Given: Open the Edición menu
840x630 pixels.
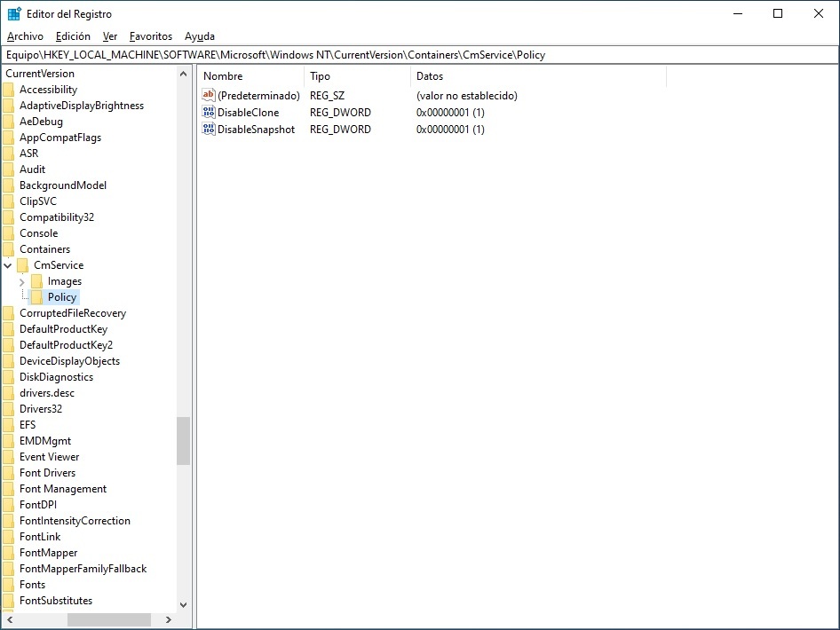Looking at the screenshot, I should (x=73, y=36).
